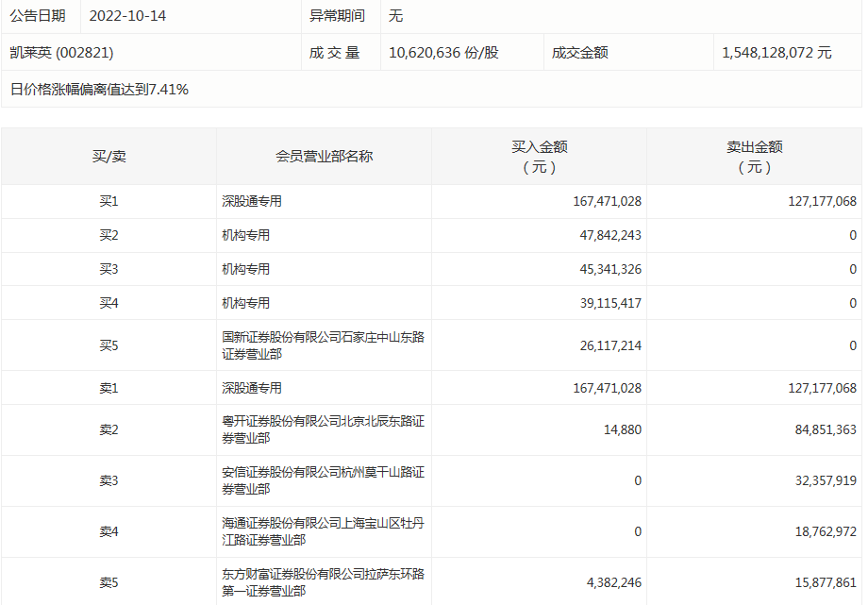Click the announcement date 2022-10-14
868x605 pixels.
click(x=127, y=16)
